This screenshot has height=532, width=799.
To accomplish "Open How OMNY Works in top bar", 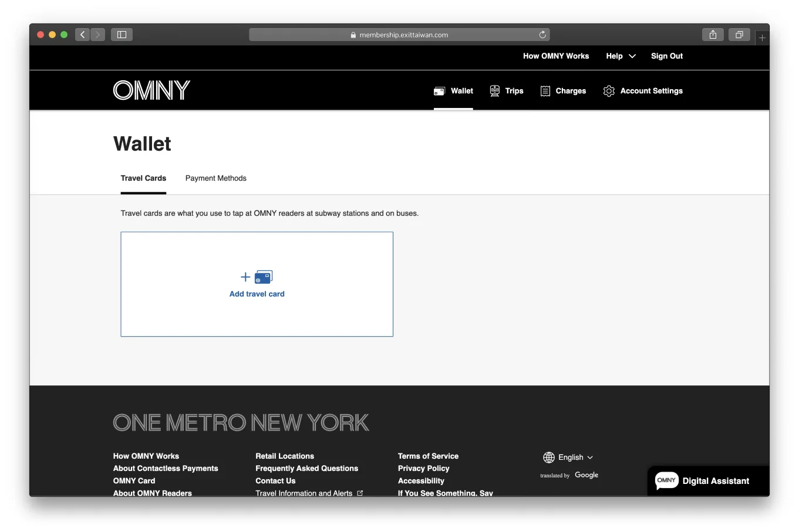I will pyautogui.click(x=555, y=56).
